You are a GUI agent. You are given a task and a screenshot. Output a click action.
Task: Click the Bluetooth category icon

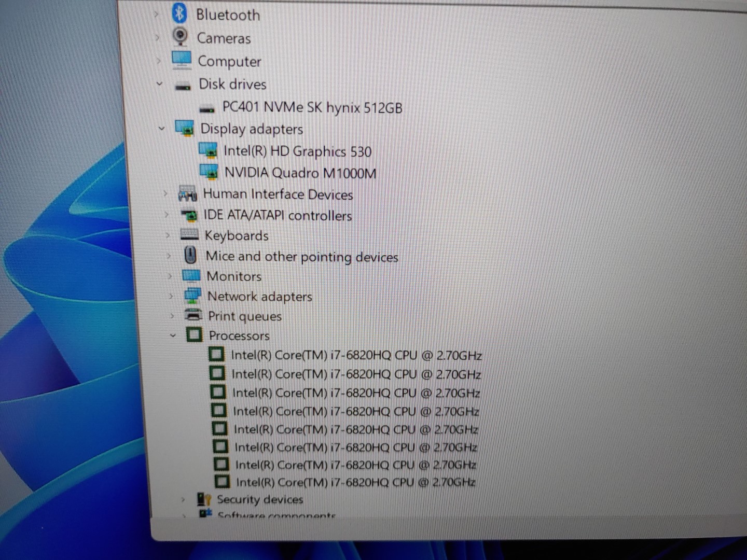point(179,13)
